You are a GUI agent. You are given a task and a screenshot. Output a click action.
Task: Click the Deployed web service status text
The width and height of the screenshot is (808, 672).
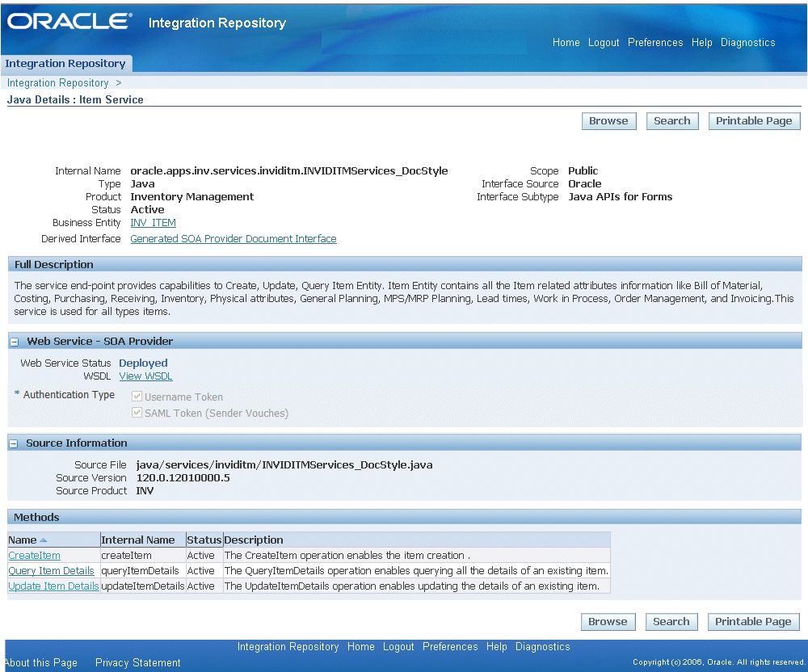coord(143,363)
